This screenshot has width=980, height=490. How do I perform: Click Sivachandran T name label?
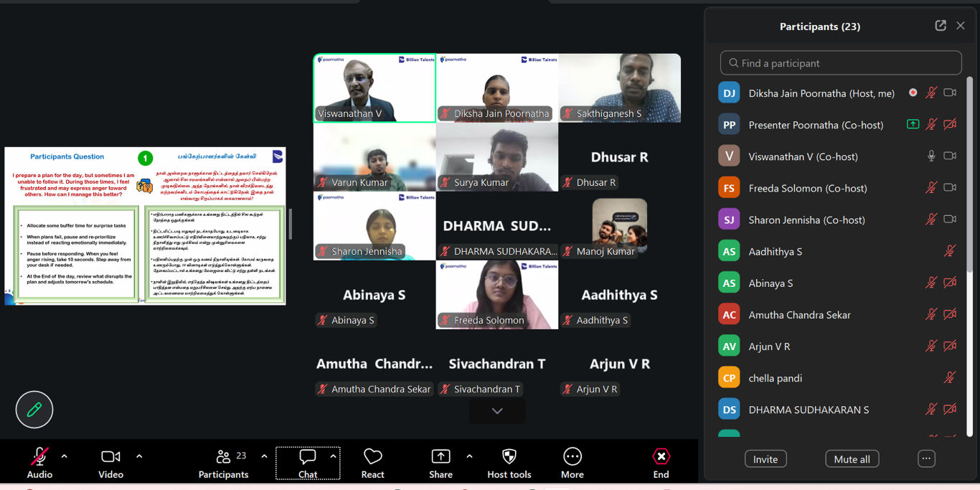[x=481, y=389]
